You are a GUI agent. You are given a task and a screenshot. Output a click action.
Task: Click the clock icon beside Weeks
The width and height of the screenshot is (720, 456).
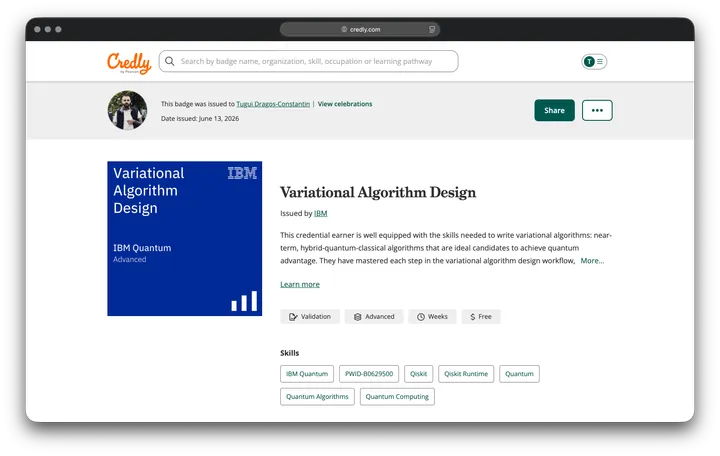click(421, 317)
